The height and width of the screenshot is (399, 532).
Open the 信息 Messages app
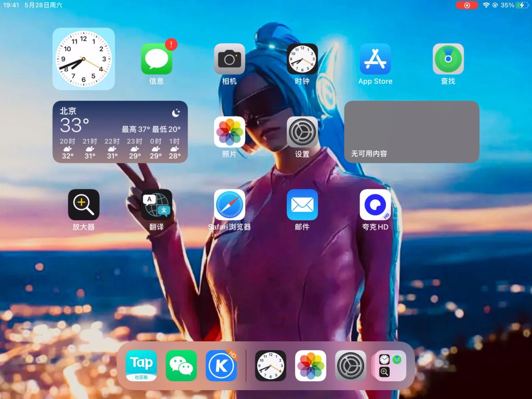157,59
